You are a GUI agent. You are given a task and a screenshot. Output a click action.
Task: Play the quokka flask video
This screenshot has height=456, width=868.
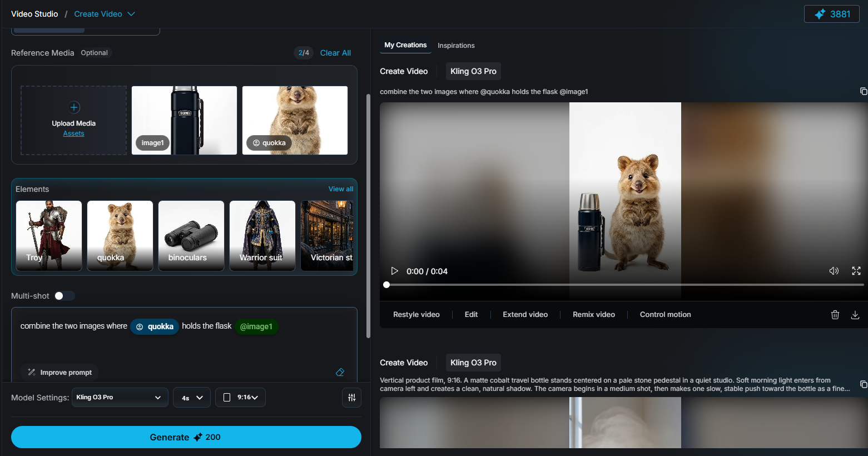pos(394,271)
